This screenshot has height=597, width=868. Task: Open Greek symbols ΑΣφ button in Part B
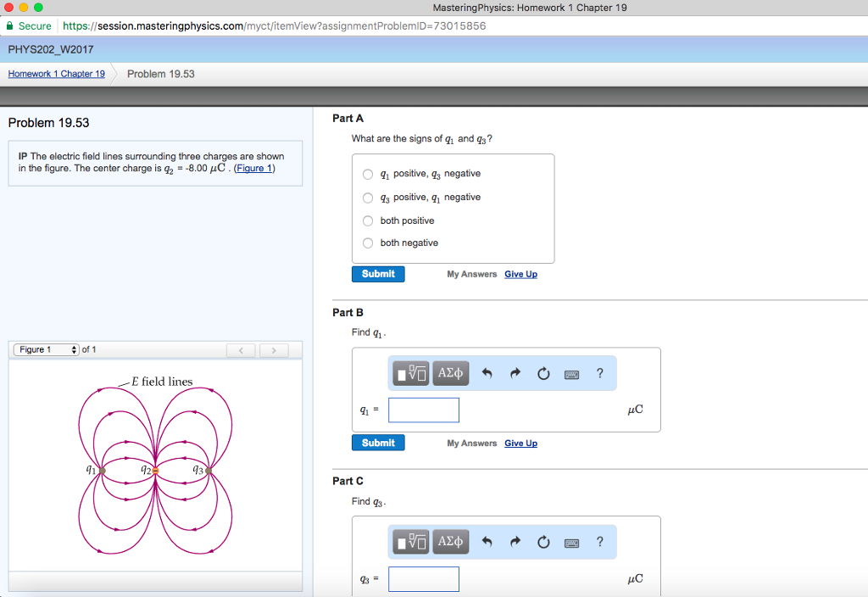tap(451, 373)
